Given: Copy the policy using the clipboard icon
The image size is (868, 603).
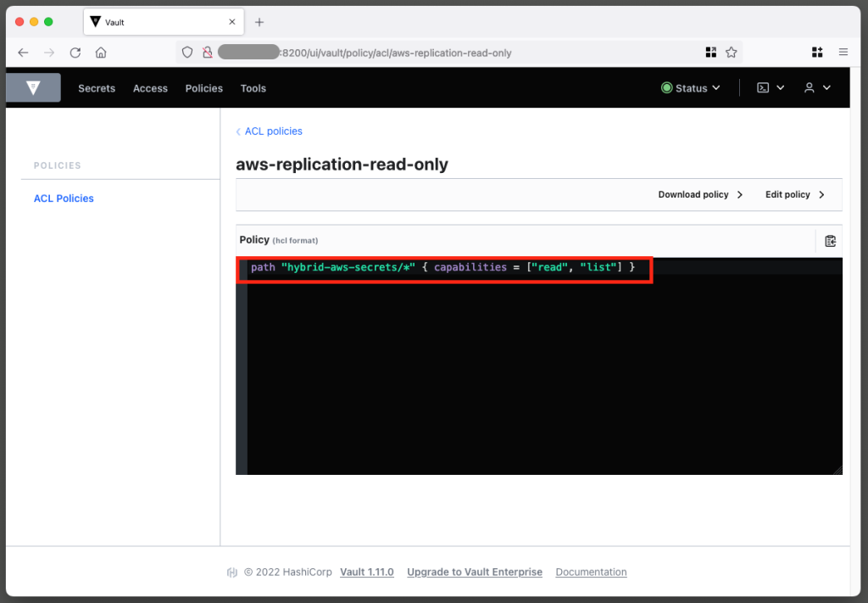Looking at the screenshot, I should click(830, 240).
